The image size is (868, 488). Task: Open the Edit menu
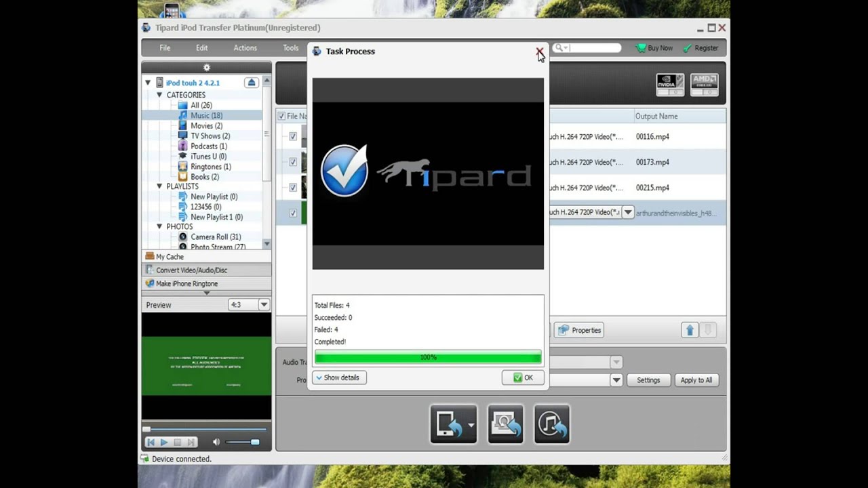coord(202,48)
